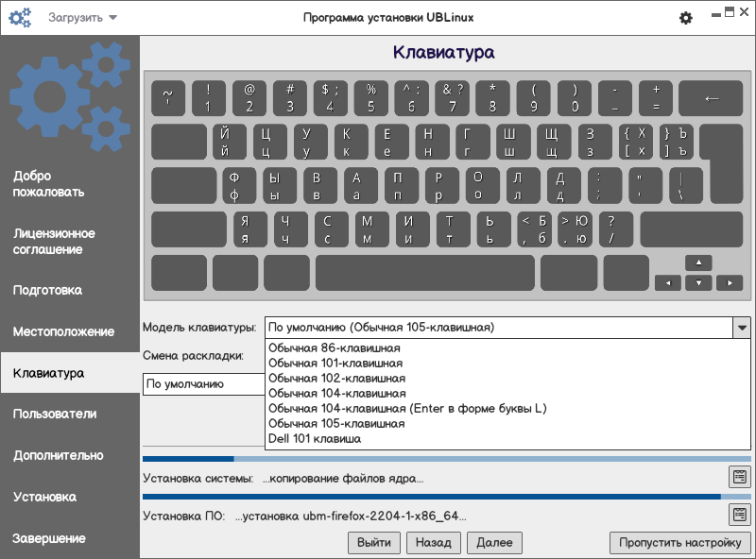
Task: Click the Я key on the keyboard preview
Action: point(249,229)
